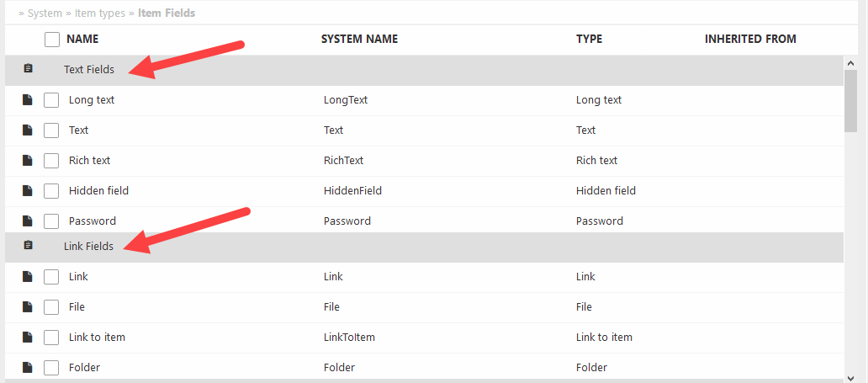The width and height of the screenshot is (868, 383).
Task: Open the Link field entry
Action: coord(78,276)
